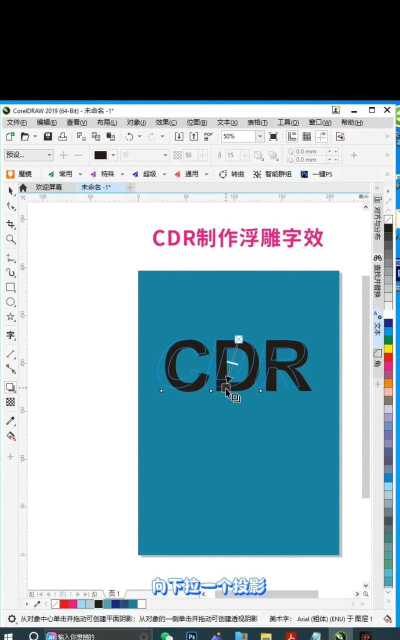Expand the 超级 plugin dropdown arrow

pyautogui.click(x=164, y=174)
